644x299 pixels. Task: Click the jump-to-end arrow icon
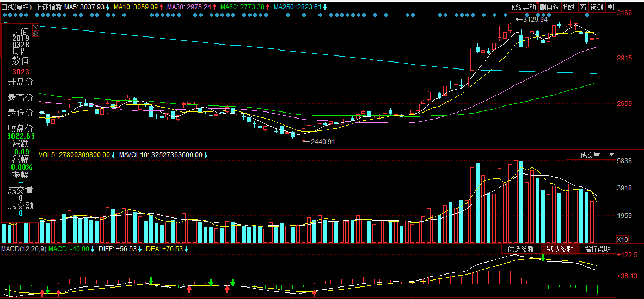pos(610,7)
